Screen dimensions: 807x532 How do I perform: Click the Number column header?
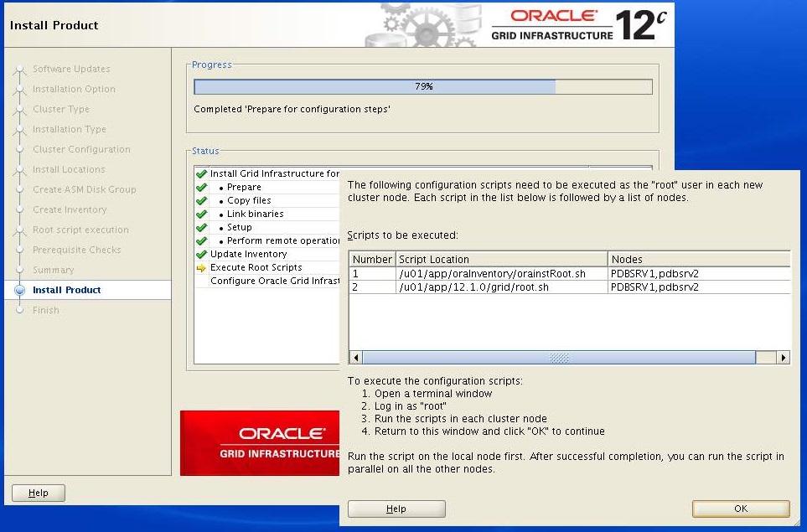pyautogui.click(x=373, y=260)
